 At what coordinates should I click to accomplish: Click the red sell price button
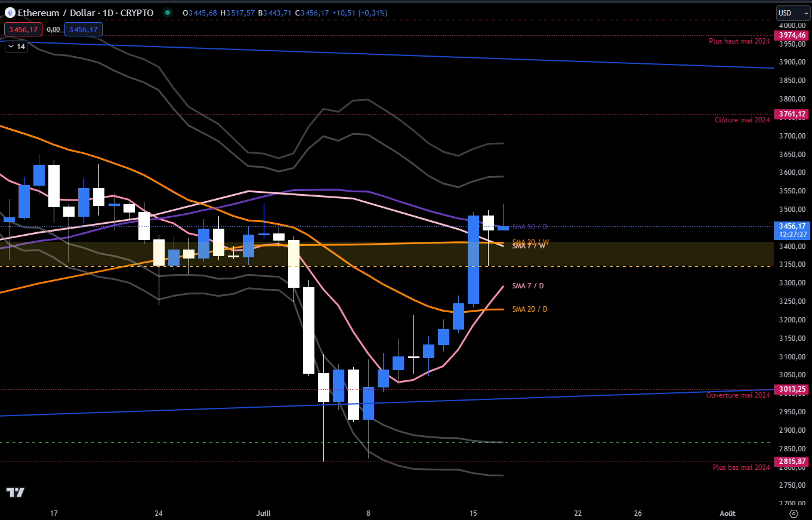pyautogui.click(x=23, y=29)
